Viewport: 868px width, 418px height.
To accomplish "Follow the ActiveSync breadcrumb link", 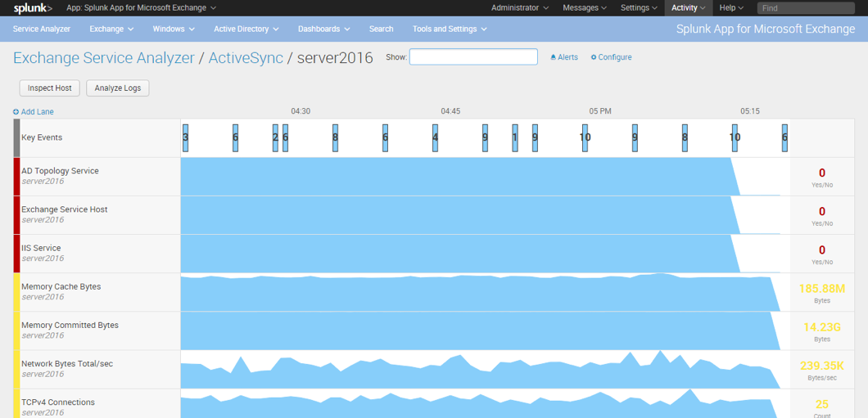I will pyautogui.click(x=246, y=57).
